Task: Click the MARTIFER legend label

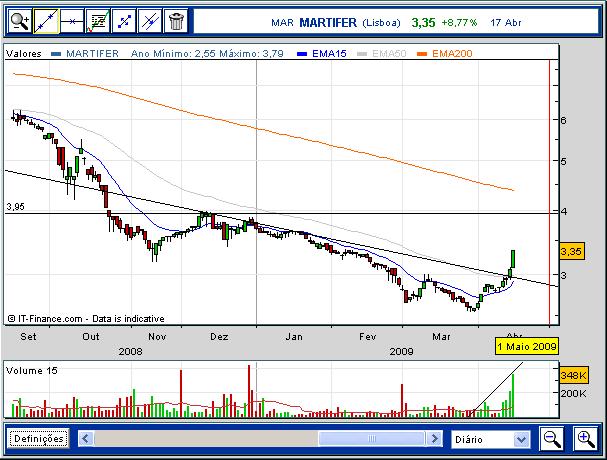Action: tap(93, 53)
